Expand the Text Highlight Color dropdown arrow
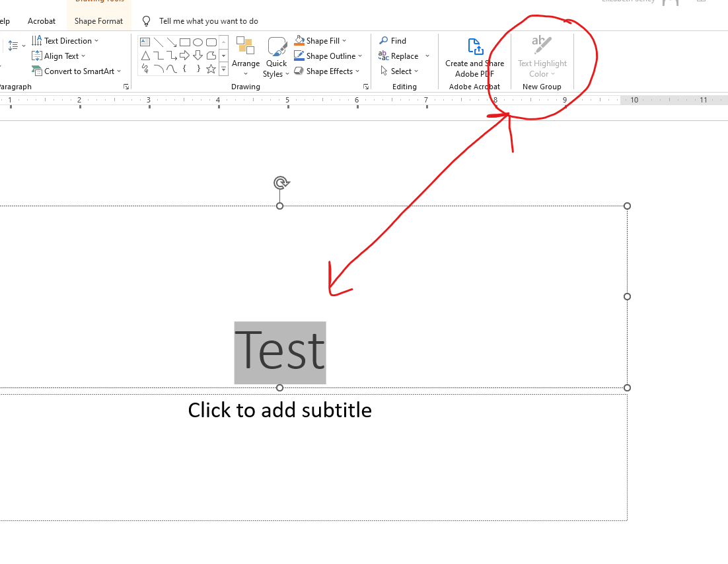 (x=553, y=74)
